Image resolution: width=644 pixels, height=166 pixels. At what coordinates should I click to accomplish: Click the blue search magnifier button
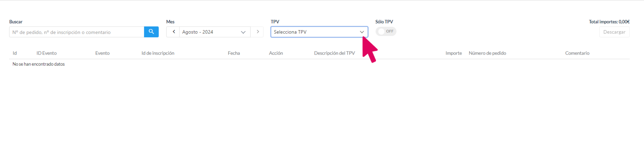coord(151,32)
